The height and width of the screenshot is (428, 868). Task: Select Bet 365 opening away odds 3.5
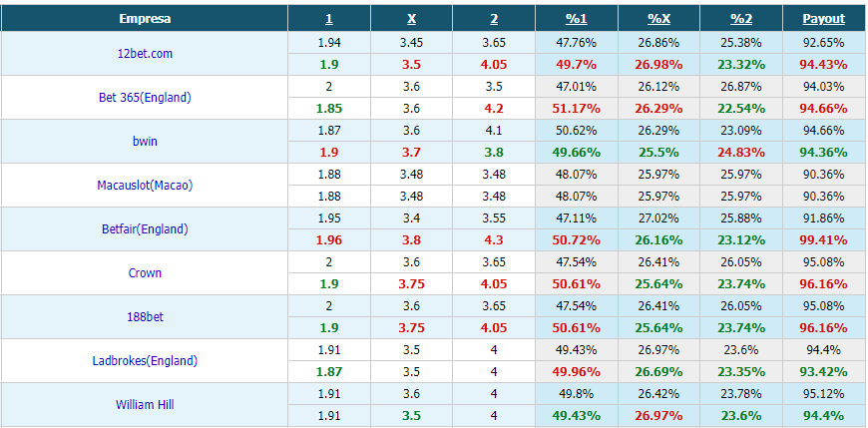click(x=494, y=87)
